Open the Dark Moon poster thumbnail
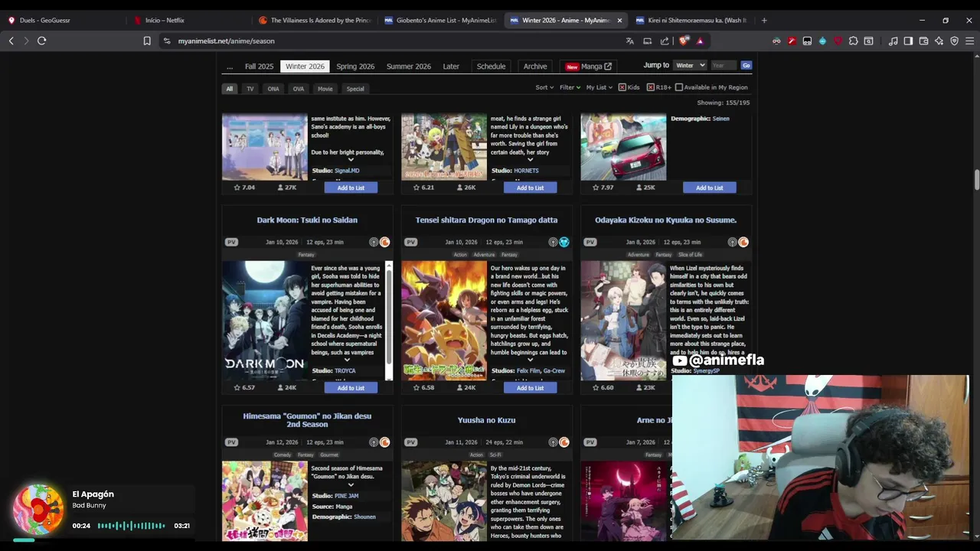Image resolution: width=980 pixels, height=551 pixels. click(265, 321)
